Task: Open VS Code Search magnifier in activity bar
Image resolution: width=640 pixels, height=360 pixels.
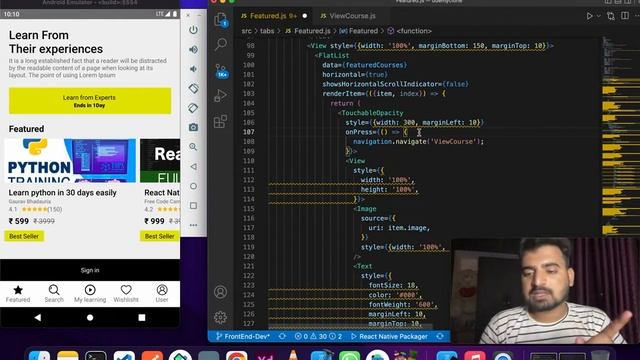Action: tap(221, 44)
